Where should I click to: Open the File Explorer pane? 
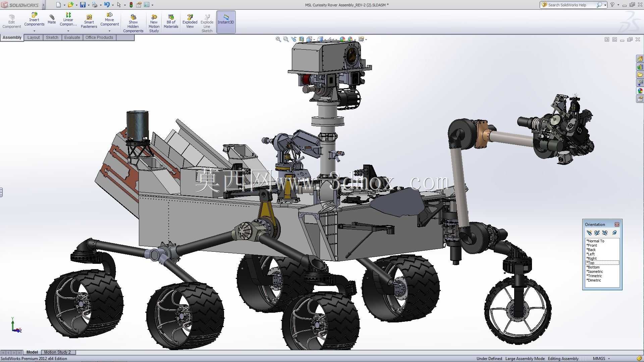pyautogui.click(x=640, y=75)
